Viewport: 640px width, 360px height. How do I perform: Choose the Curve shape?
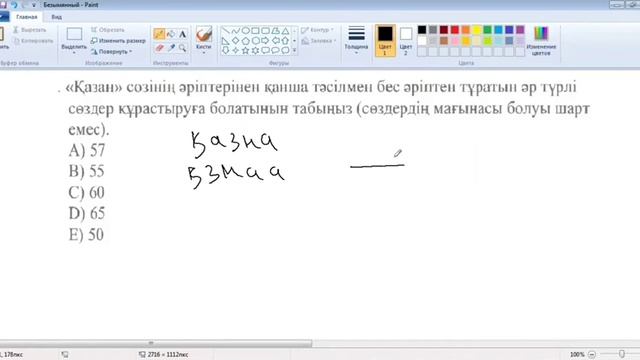pyautogui.click(x=236, y=31)
